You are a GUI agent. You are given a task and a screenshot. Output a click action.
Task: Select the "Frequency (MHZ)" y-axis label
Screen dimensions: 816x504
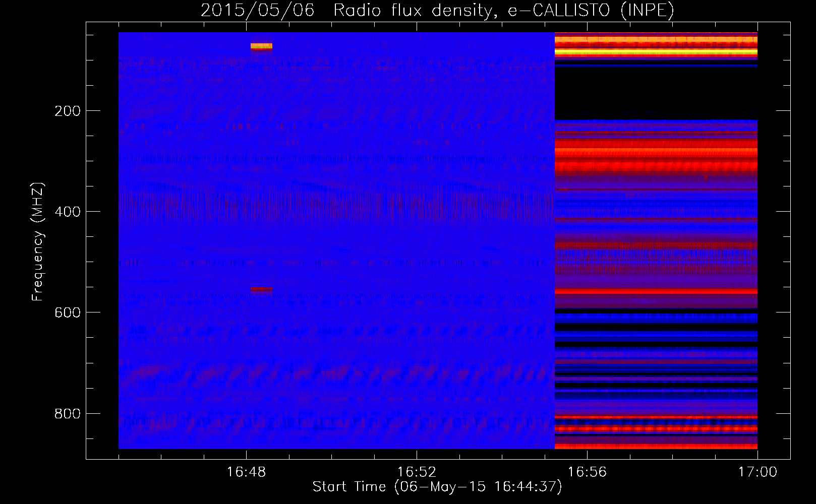tap(38, 242)
